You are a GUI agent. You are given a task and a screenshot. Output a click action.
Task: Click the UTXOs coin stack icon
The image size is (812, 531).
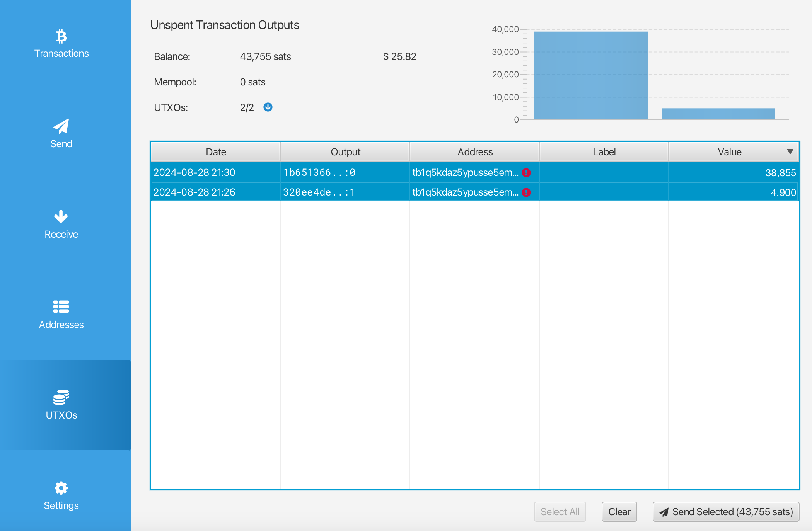pos(61,397)
